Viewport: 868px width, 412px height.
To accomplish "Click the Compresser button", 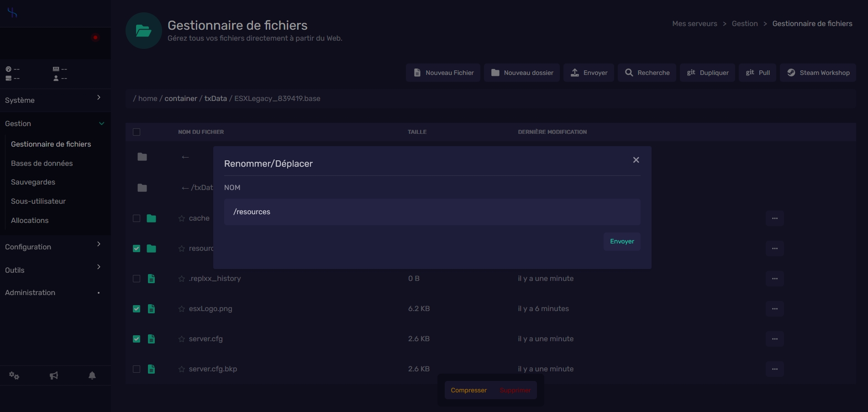I will [x=468, y=390].
